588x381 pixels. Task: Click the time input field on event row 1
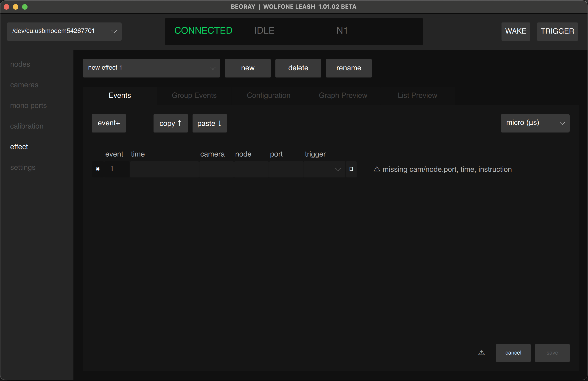point(165,169)
